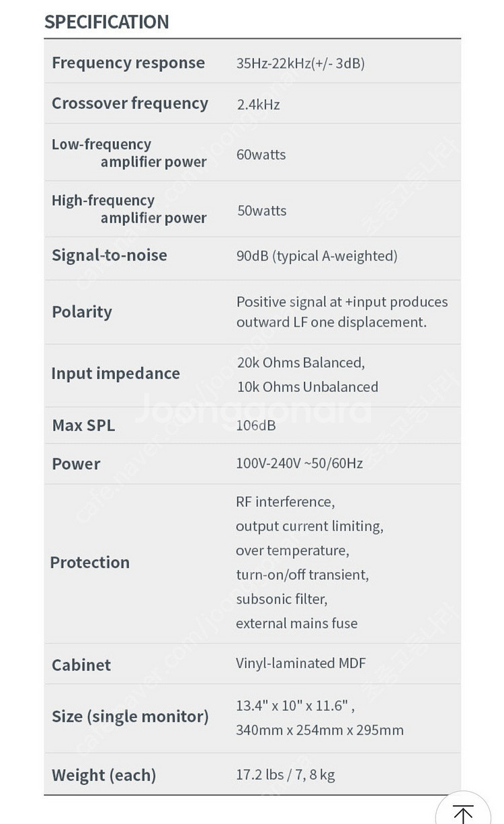Select the Crossover frequency row label
The image size is (504, 824).
point(130,104)
